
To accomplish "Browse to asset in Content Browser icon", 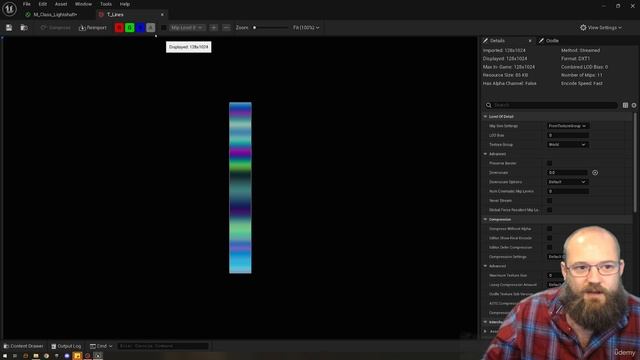I will point(24,28).
